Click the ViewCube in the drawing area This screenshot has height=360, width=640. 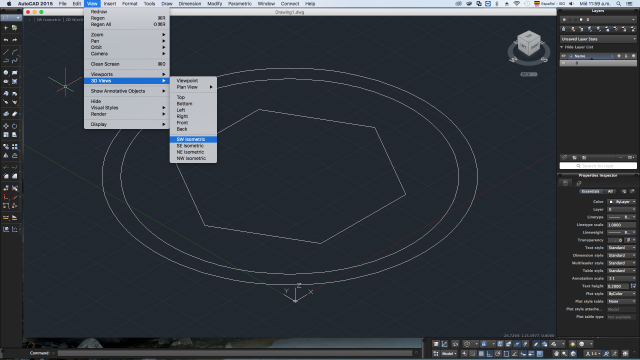pyautogui.click(x=529, y=43)
